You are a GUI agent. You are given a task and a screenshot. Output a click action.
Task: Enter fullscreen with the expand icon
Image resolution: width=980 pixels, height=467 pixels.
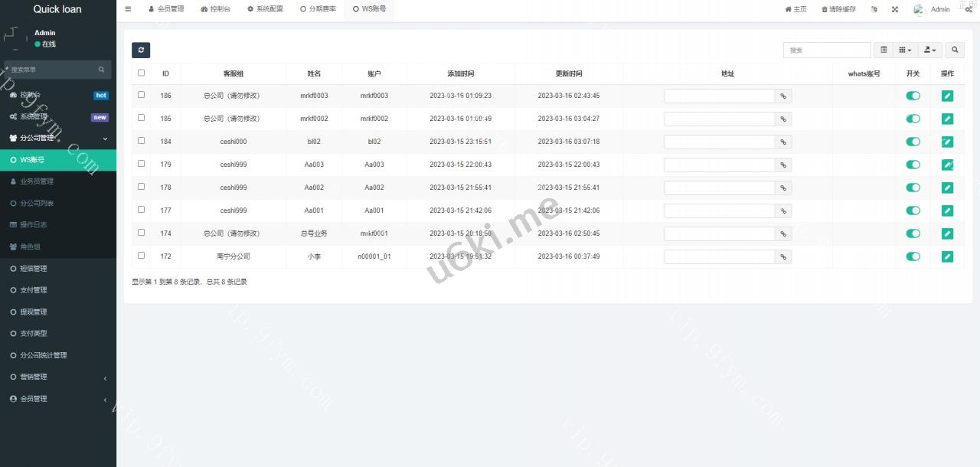895,9
